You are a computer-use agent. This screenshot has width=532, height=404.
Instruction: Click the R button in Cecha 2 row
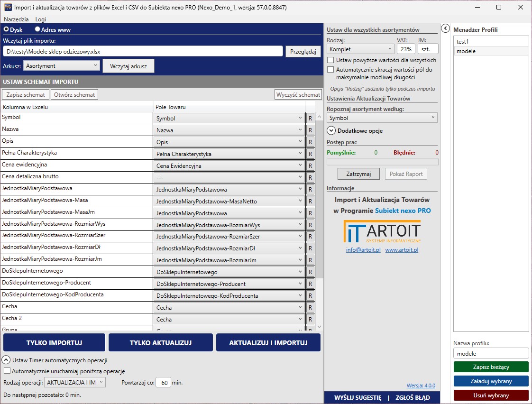coord(311,319)
